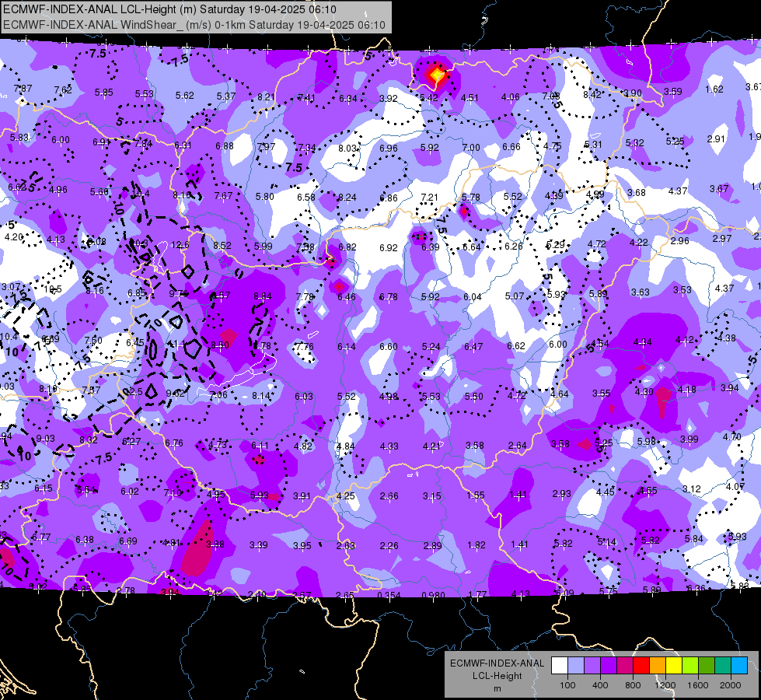Click the legend tick label 2000

731,685
